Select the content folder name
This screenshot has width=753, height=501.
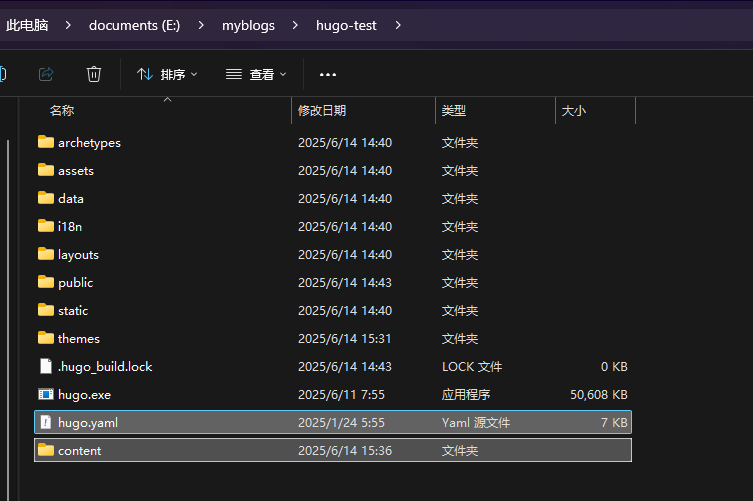[x=80, y=451]
